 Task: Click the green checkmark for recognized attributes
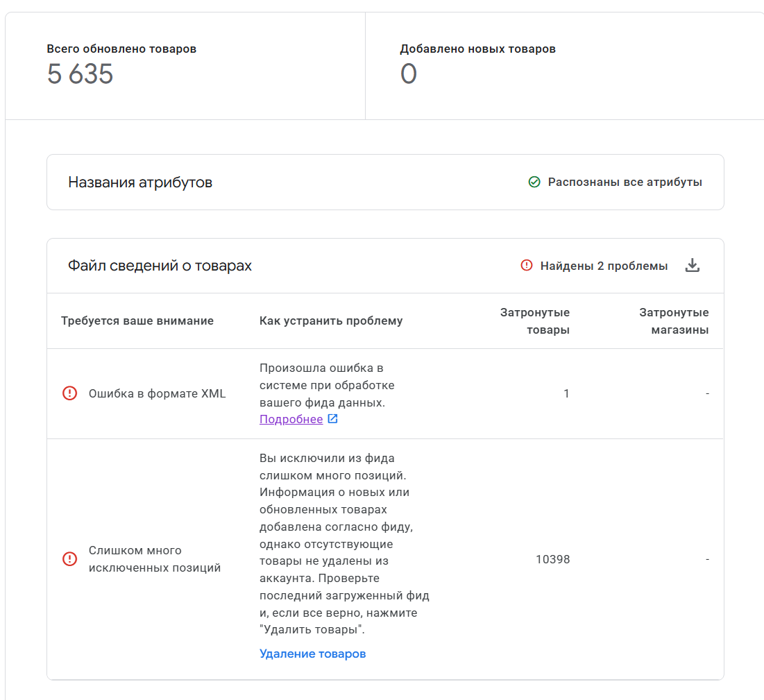(534, 182)
